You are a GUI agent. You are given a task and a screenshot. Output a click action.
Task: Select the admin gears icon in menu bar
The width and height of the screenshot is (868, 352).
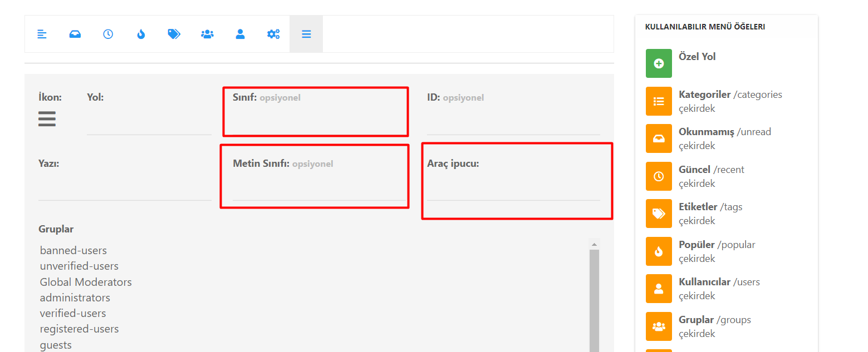tap(273, 34)
